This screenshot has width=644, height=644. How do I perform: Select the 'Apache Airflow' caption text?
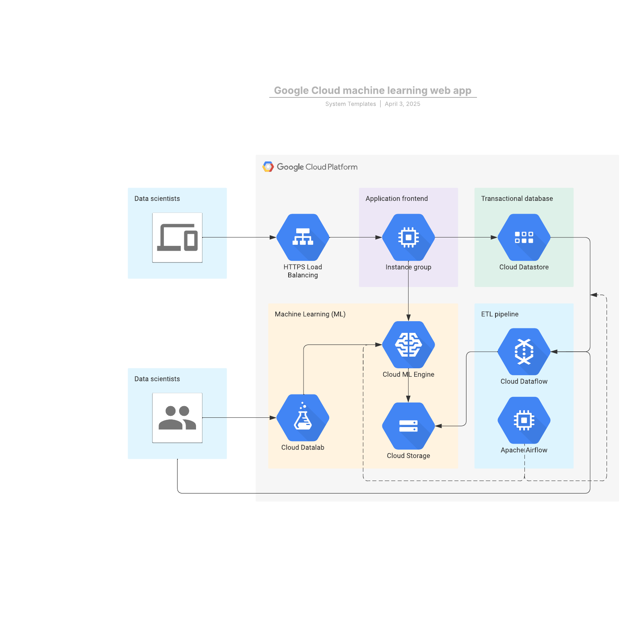coord(524,450)
